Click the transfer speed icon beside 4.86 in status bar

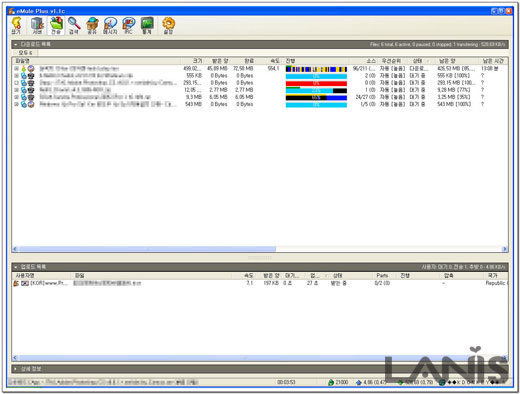[x=359, y=382]
